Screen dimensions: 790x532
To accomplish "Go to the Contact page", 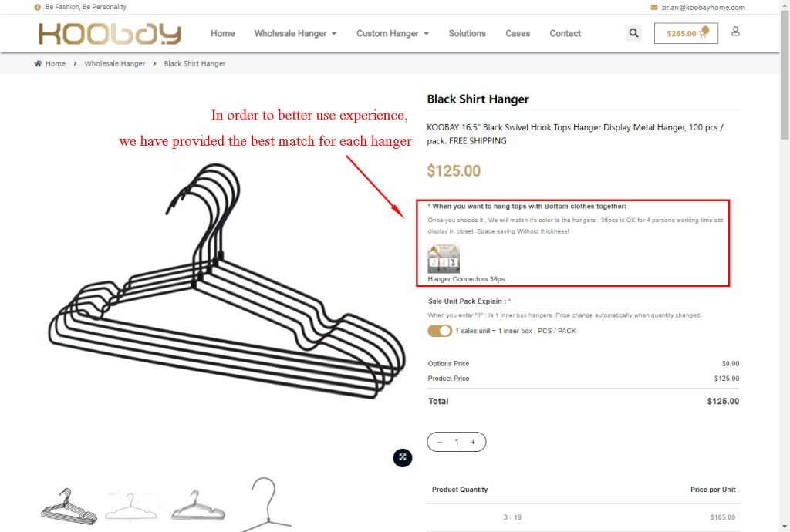I will 565,33.
